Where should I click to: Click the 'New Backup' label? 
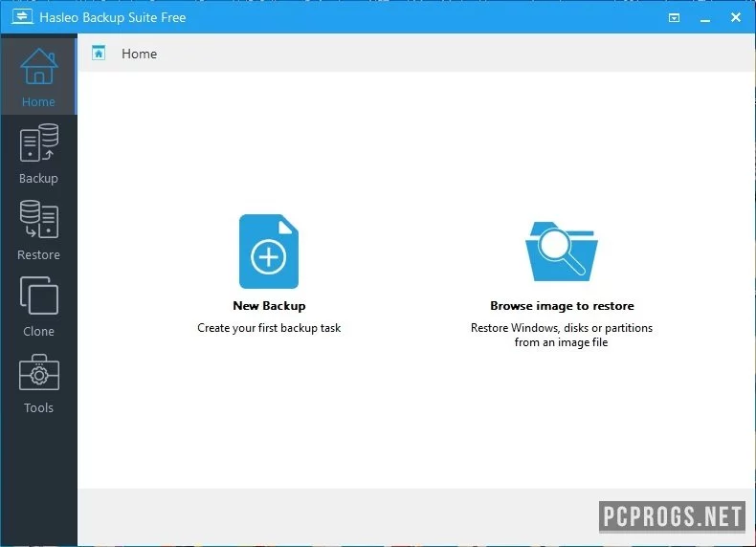click(x=269, y=306)
